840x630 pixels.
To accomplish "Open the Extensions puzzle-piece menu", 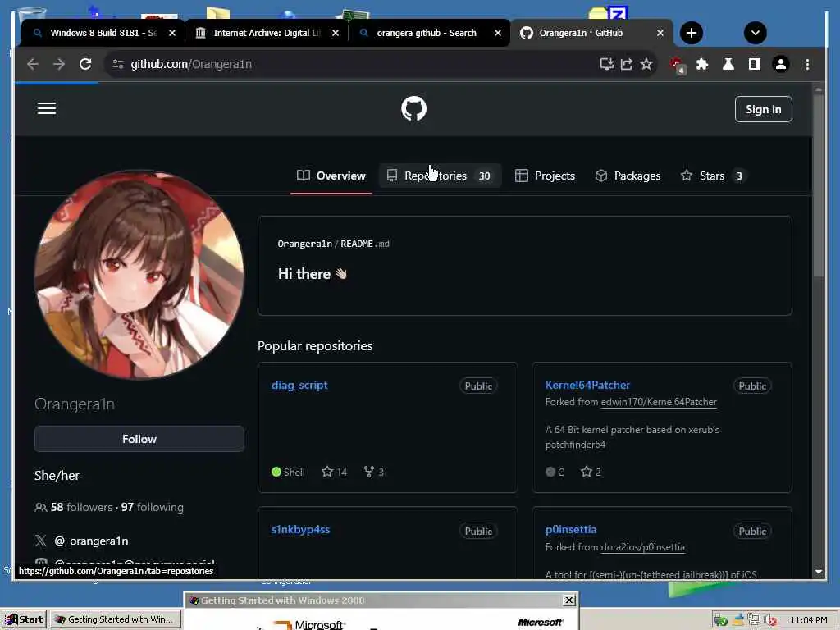I will pyautogui.click(x=702, y=64).
